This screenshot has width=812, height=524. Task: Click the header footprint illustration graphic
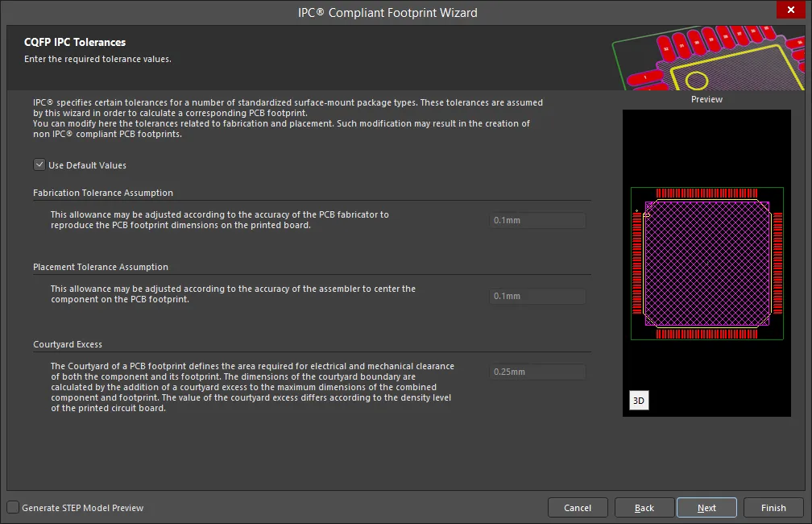click(708, 58)
